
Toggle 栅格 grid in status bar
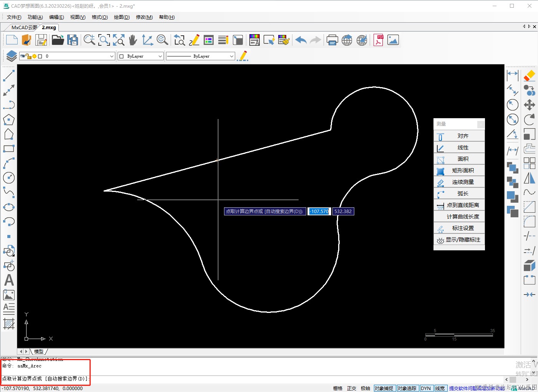pyautogui.click(x=337, y=389)
